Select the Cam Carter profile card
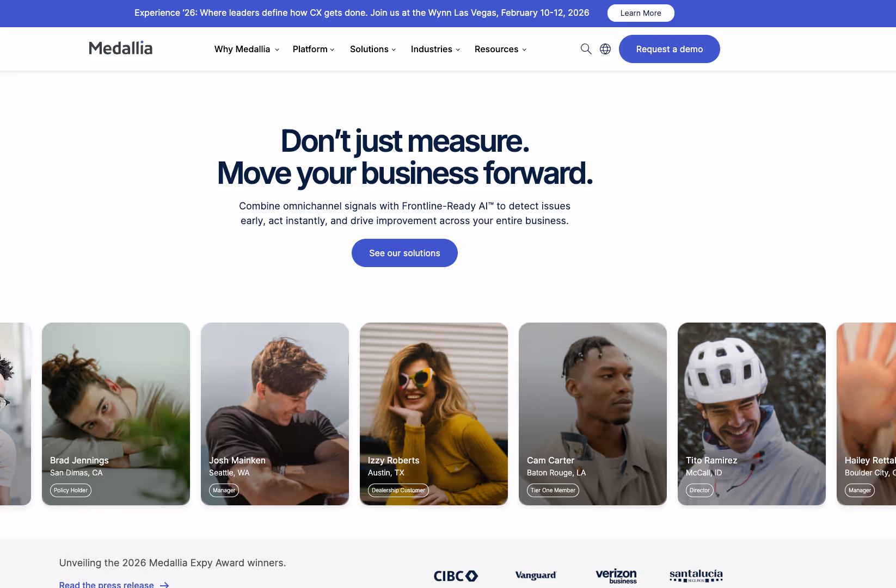 pyautogui.click(x=593, y=414)
